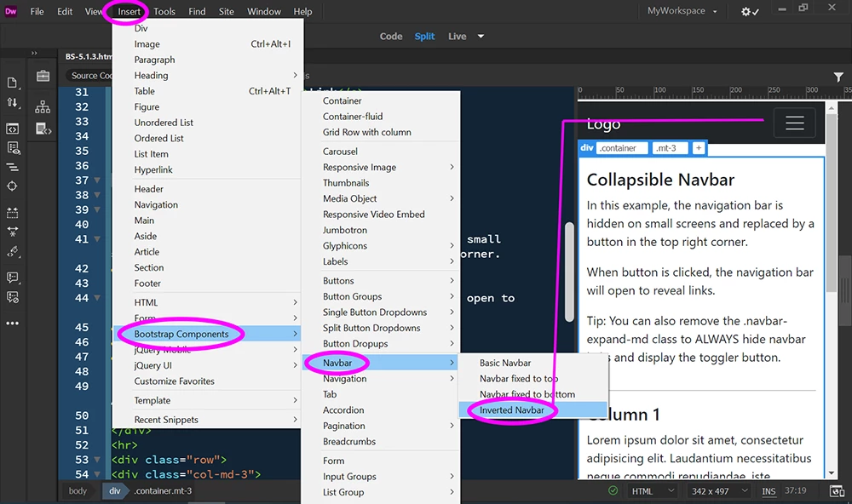Screen dimensions: 852x504
Task: Click the Apply Comment speech bubble icon
Action: point(12,278)
